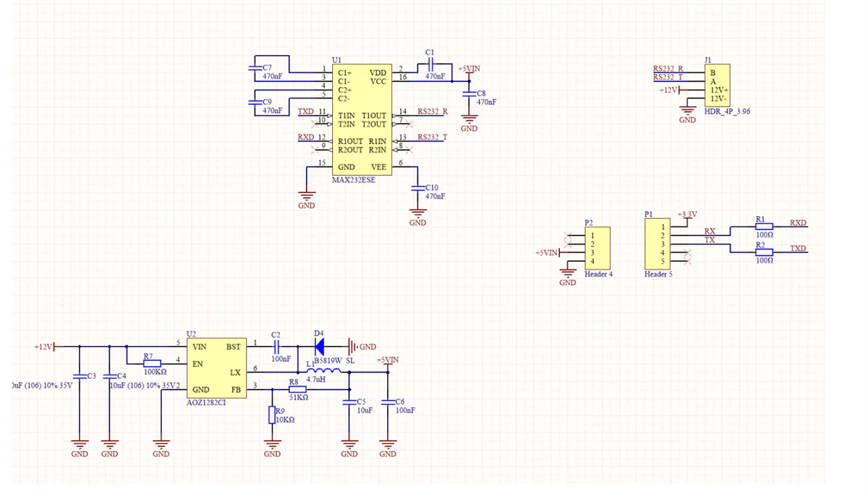Viewport: 868px width, 497px height.
Task: Select the MAX232ESE chip U1
Action: coord(362,119)
